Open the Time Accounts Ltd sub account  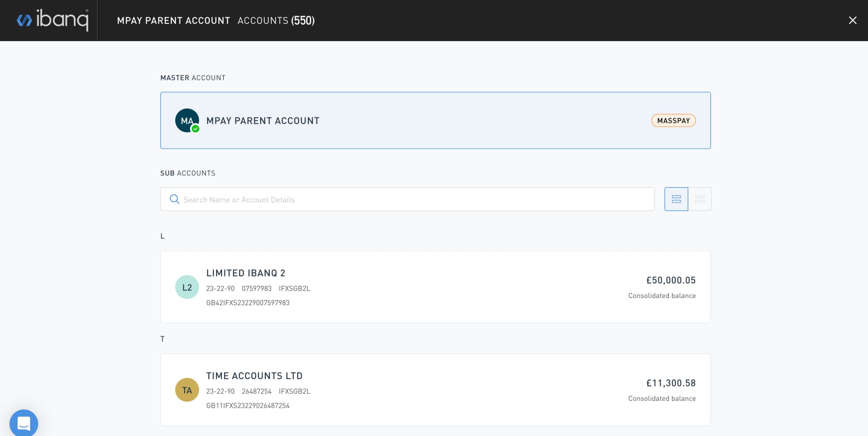[435, 390]
